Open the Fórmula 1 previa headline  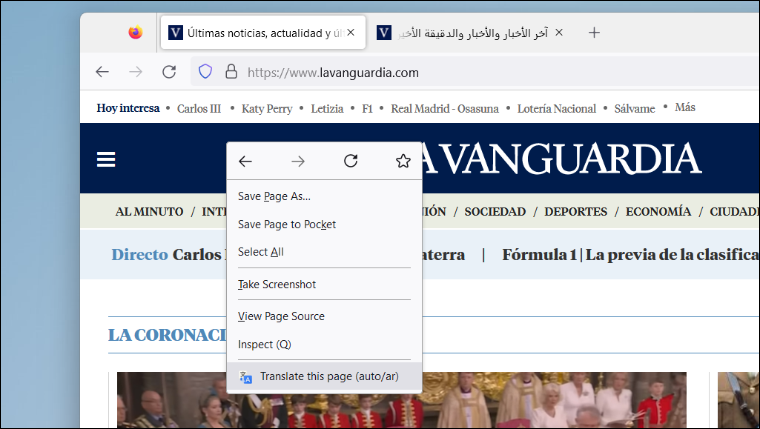click(x=631, y=254)
